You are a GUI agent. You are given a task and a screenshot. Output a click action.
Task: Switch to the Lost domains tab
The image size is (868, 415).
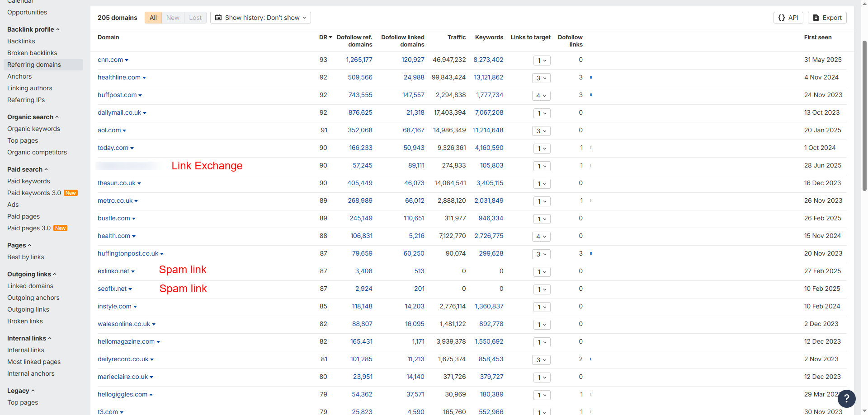[195, 18]
